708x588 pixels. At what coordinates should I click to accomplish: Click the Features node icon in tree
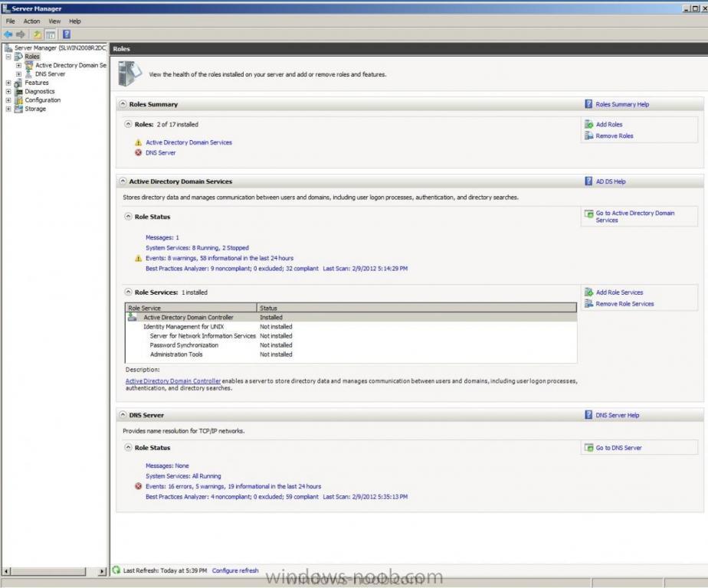click(18, 83)
